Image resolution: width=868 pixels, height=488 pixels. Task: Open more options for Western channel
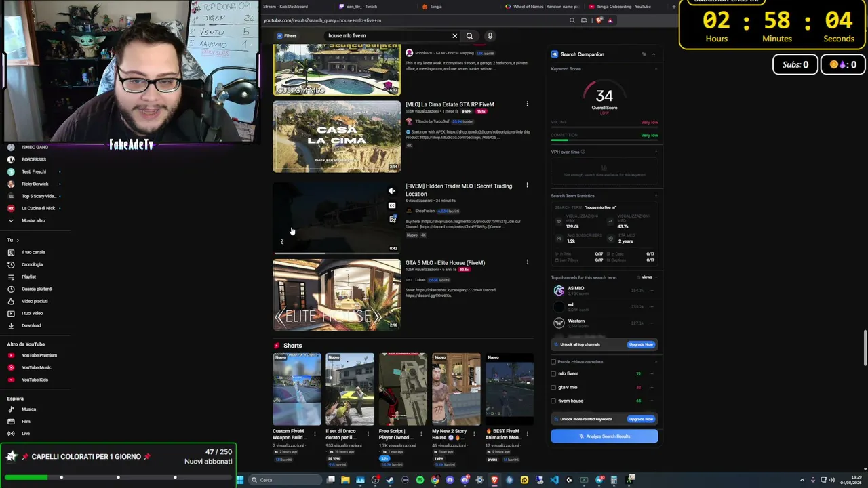click(652, 323)
